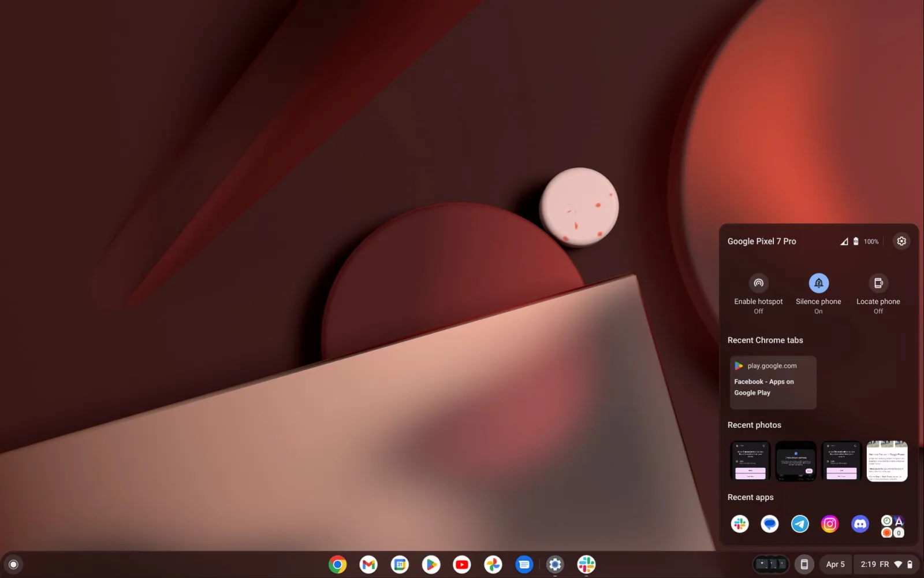Turn off Silence phone
Image resolution: width=924 pixels, height=578 pixels.
point(818,283)
